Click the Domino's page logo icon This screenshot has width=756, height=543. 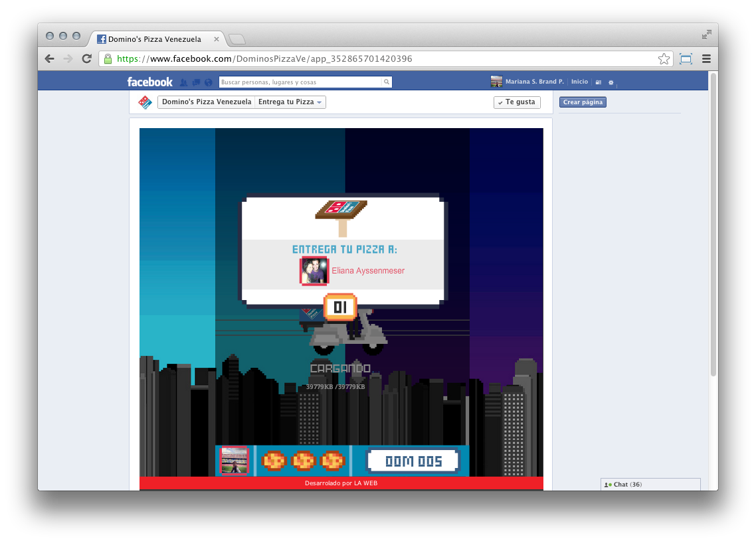click(x=145, y=102)
